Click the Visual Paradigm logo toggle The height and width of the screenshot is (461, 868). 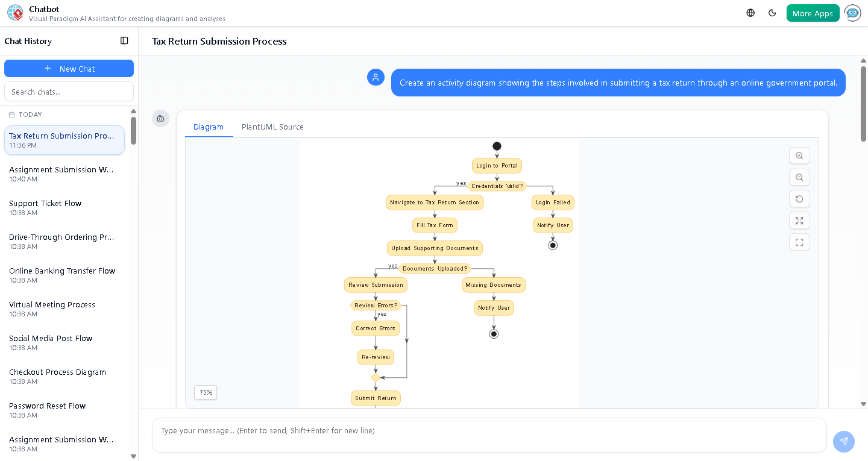(15, 13)
